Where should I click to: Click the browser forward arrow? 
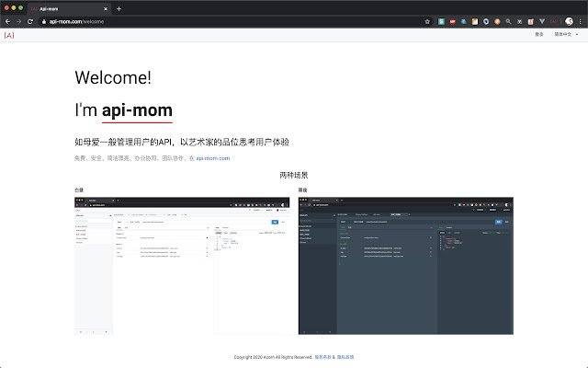coord(18,22)
